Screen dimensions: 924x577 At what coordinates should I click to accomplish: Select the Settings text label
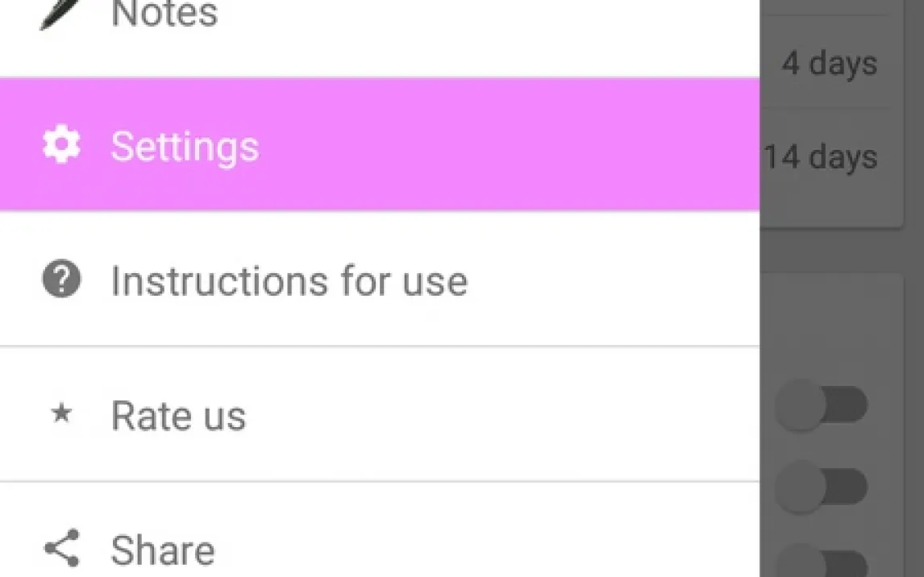(x=185, y=147)
